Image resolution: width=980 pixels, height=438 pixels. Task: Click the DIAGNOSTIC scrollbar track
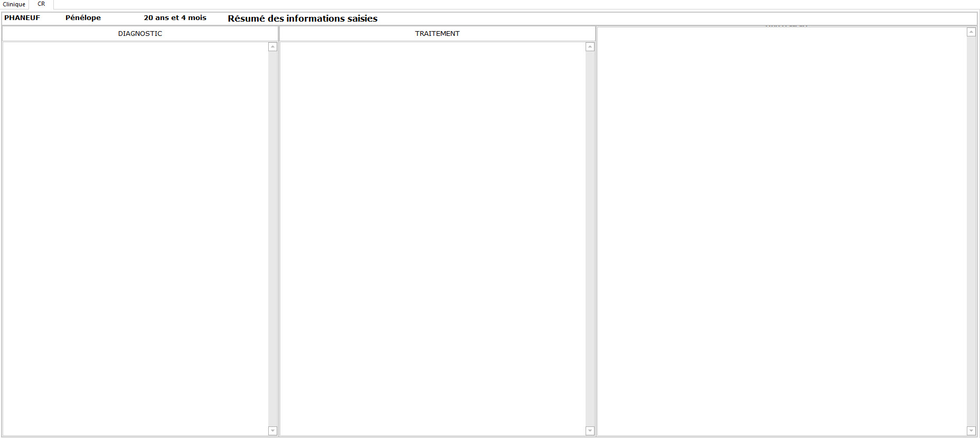[x=273, y=239]
